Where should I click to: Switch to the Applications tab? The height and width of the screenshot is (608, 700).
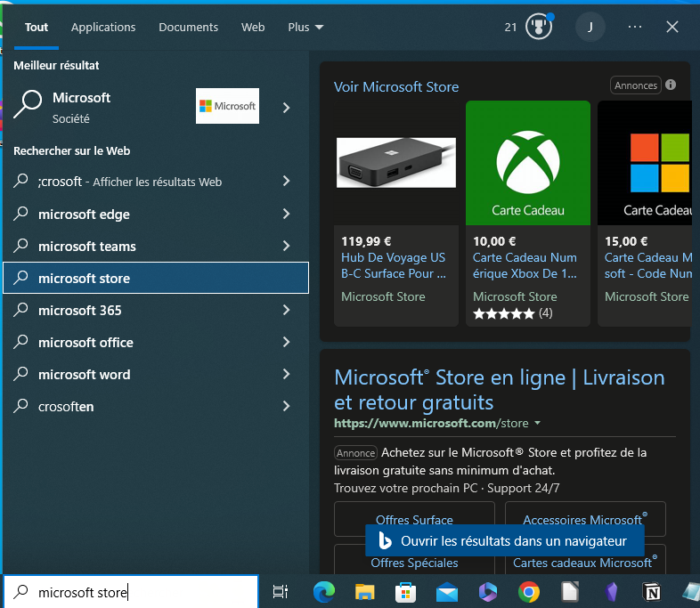coord(103,28)
